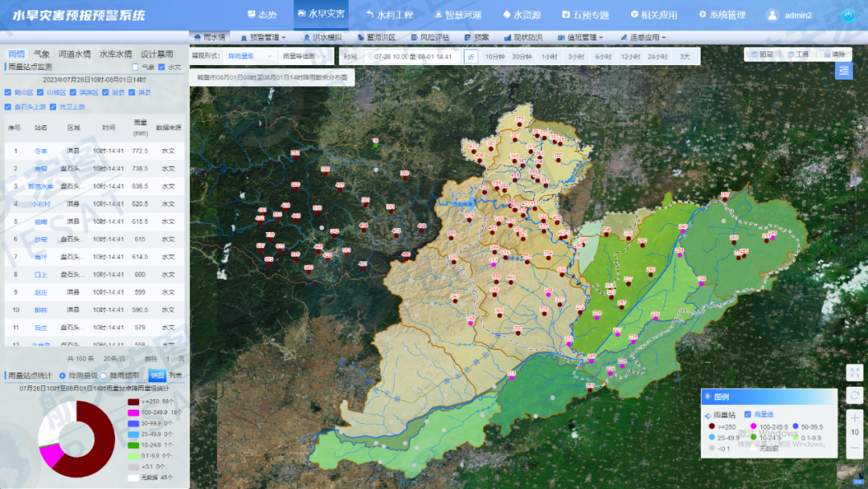
Task: Click the 列表 view button
Action: click(x=175, y=376)
